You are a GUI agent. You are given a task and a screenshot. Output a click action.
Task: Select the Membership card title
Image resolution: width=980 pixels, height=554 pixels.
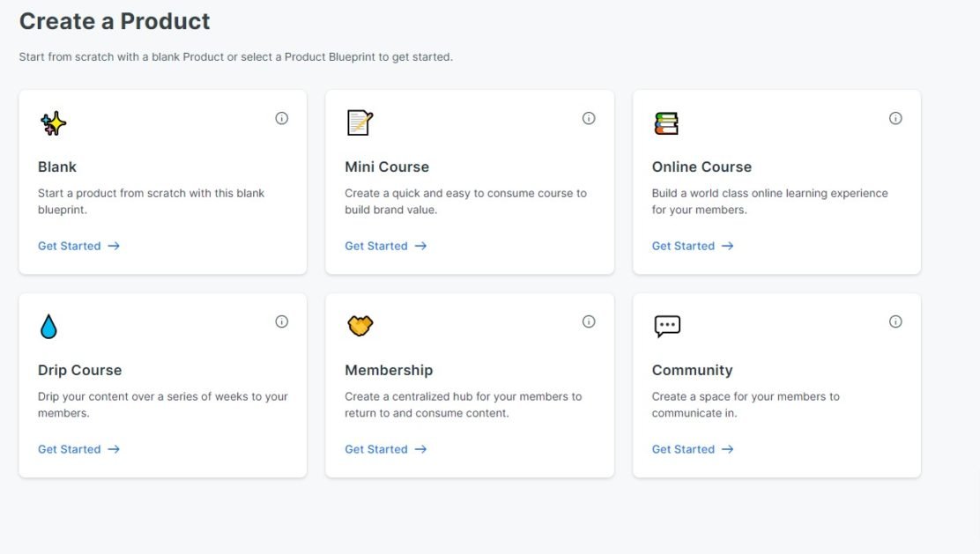coord(389,371)
